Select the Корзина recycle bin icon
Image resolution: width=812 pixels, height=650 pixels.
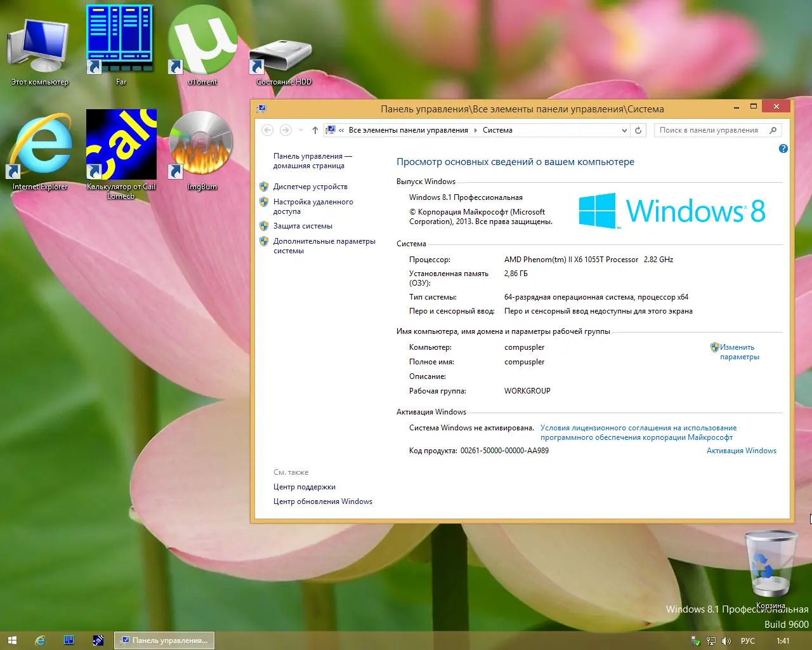(770, 568)
